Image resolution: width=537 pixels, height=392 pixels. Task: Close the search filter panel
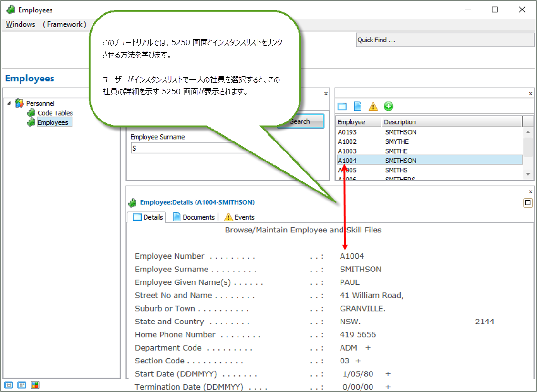point(326,93)
